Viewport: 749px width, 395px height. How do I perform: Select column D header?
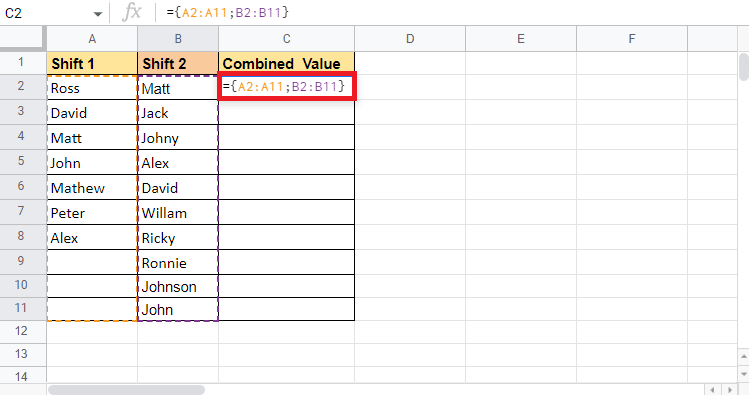410,39
